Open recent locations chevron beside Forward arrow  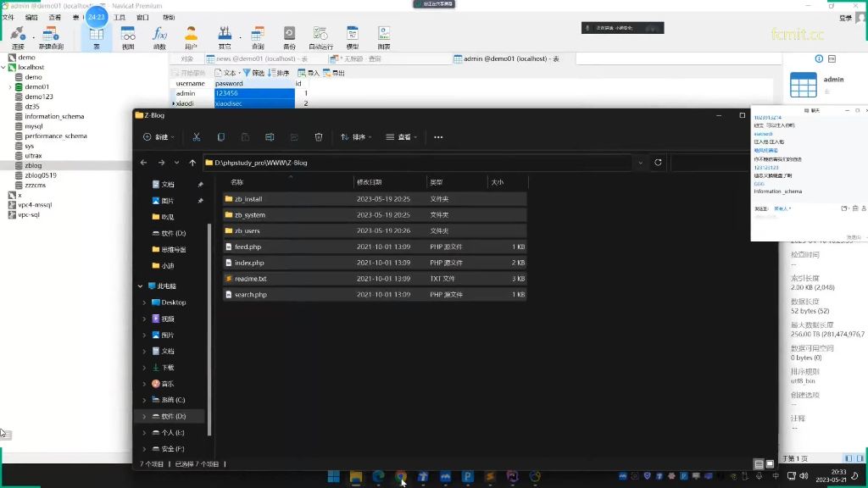(176, 163)
